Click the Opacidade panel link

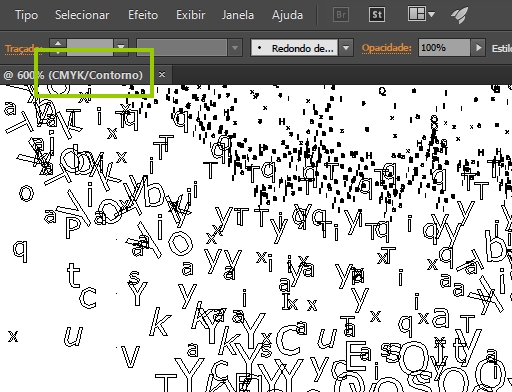click(x=387, y=48)
